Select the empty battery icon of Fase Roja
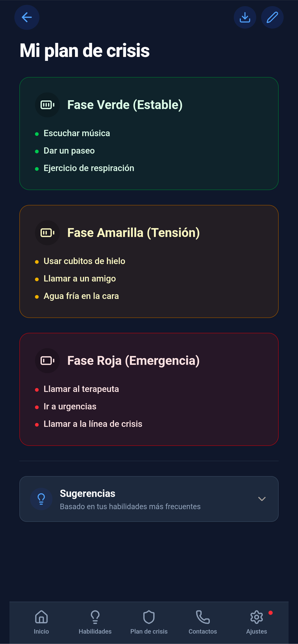Screen dimensions: 298x644 coord(47,360)
